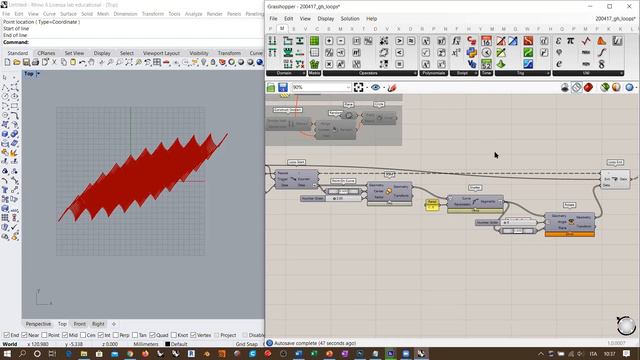Viewport: 640px width, 360px height.
Task: Click the Subtraction operator icon
Action: [341, 41]
